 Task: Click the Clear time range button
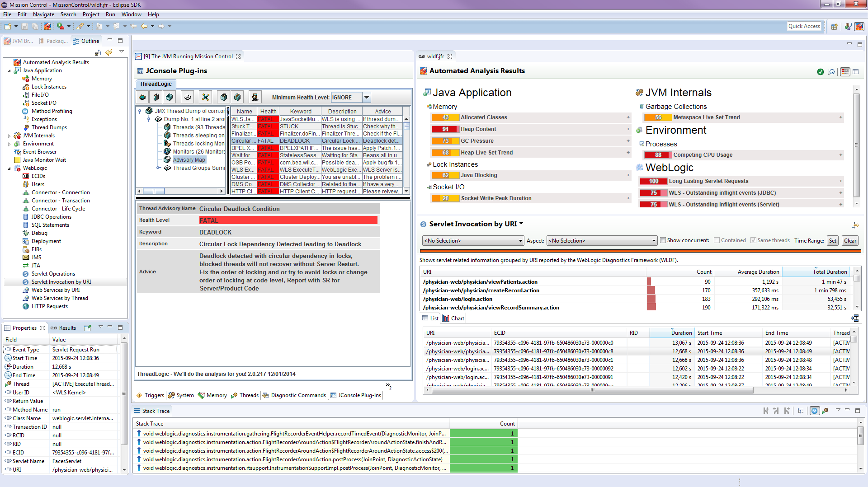[x=850, y=241]
